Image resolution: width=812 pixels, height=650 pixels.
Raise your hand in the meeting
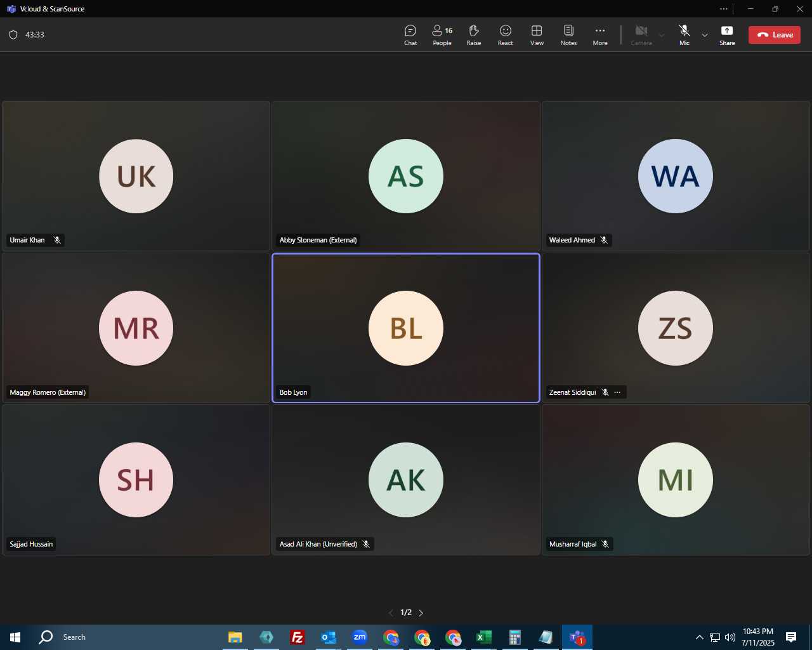(474, 35)
